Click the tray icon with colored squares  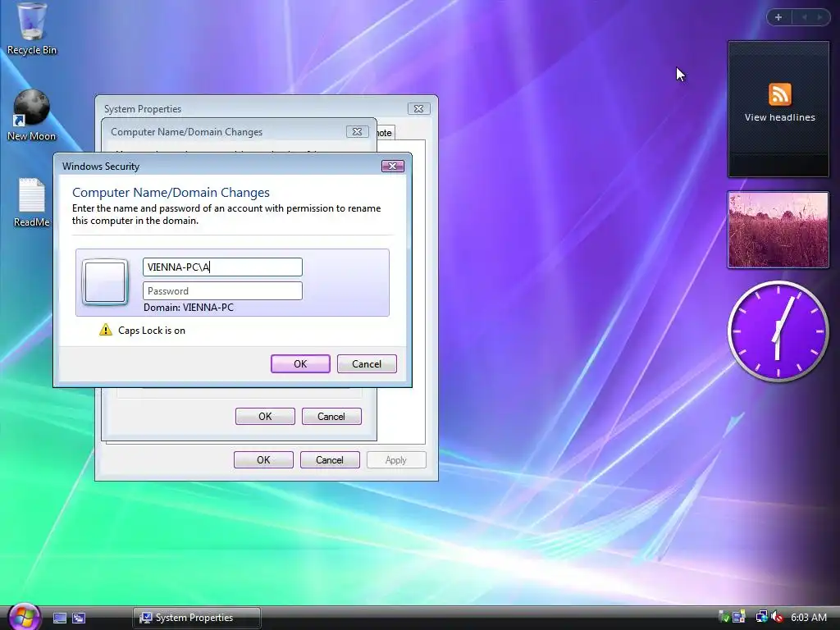pos(739,617)
